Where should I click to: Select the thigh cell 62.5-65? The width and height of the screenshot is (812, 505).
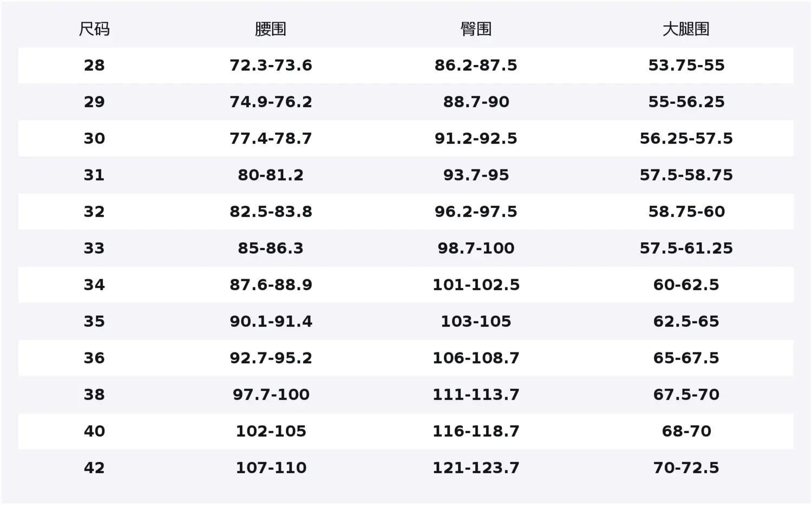(x=686, y=322)
